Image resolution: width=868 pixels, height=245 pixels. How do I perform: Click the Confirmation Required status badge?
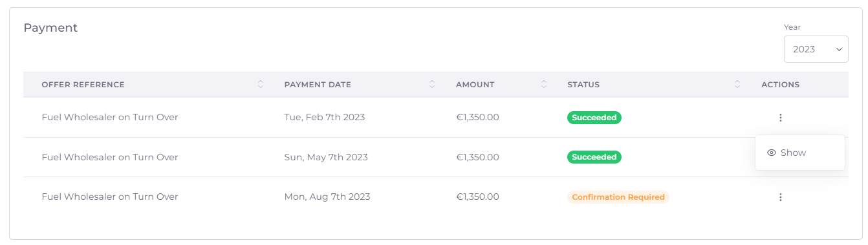click(x=618, y=197)
